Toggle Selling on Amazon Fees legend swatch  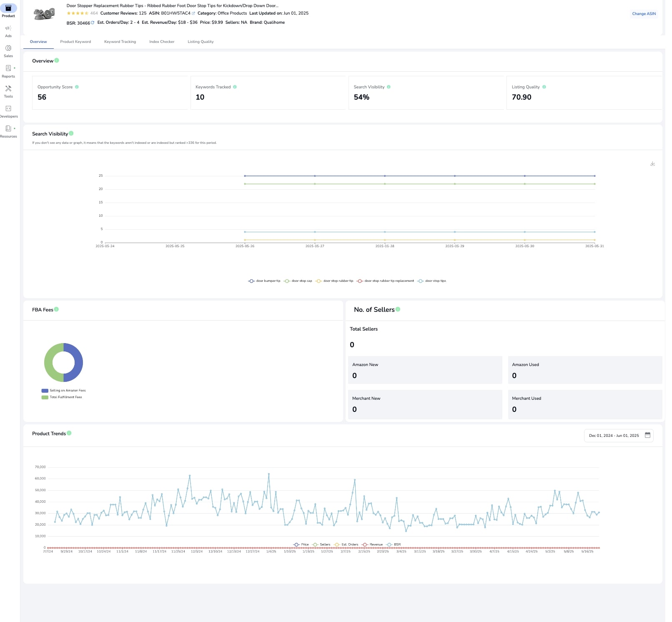coord(45,391)
